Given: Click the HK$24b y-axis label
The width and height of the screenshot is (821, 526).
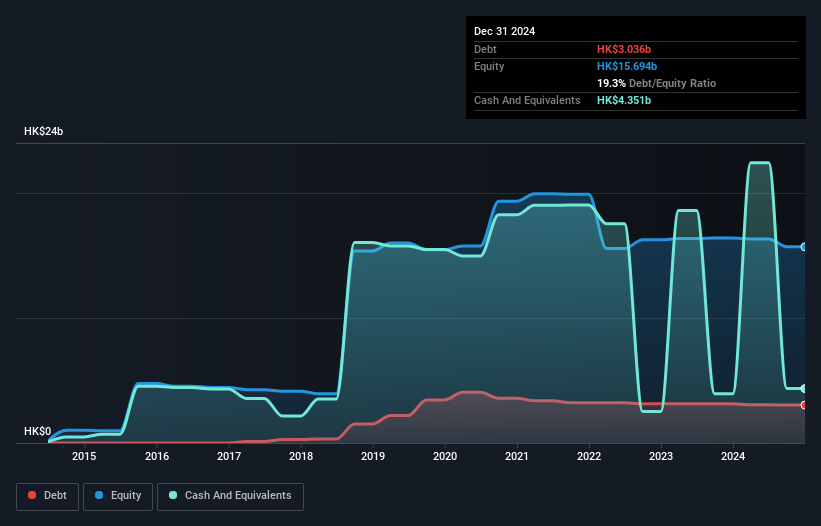Looking at the screenshot, I should click(x=44, y=132).
